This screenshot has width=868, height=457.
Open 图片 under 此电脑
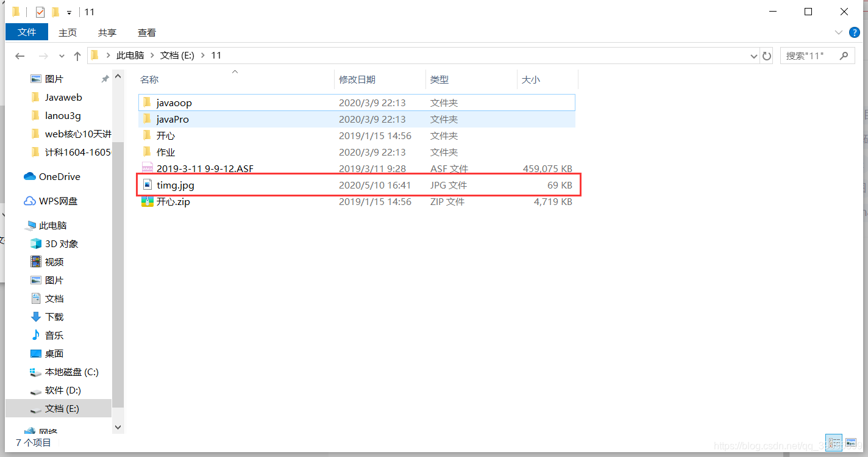(x=54, y=281)
